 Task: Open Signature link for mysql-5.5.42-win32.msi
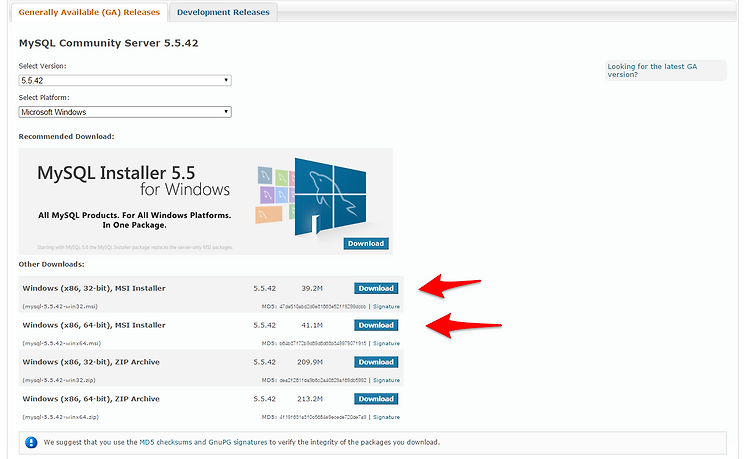pyautogui.click(x=386, y=306)
